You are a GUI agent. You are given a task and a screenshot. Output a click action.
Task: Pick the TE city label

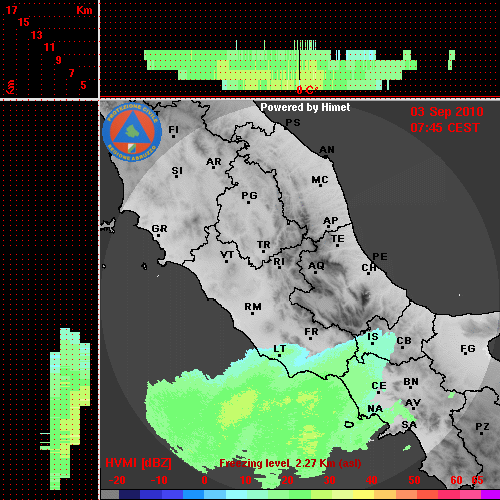(x=338, y=239)
